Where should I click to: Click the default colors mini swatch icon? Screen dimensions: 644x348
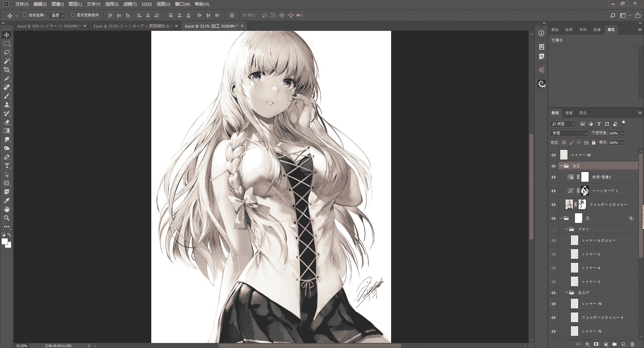3,235
